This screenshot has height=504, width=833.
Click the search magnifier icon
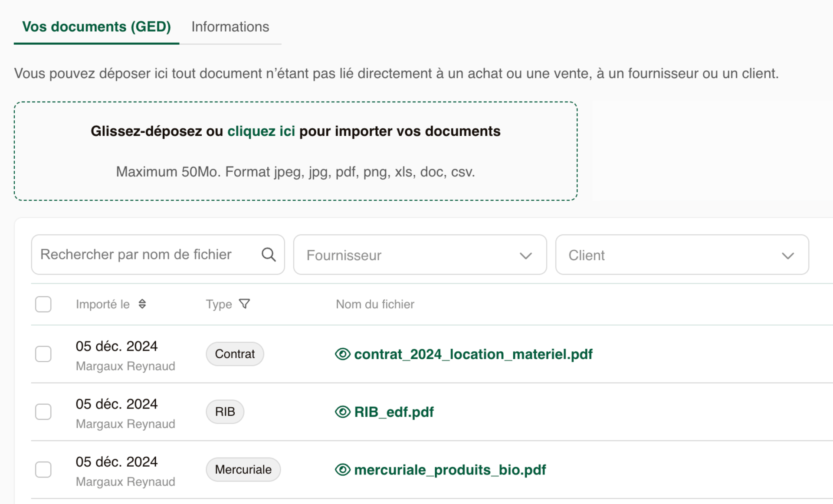tap(269, 255)
